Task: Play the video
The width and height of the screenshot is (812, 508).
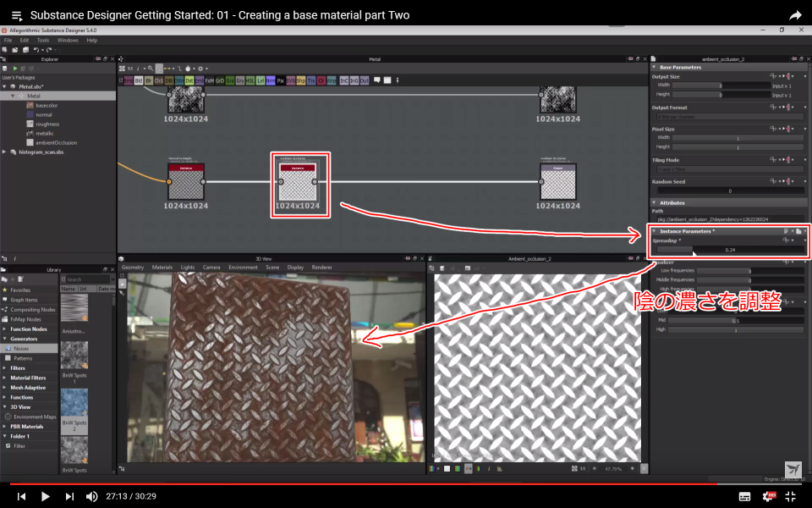Action: tap(45, 497)
